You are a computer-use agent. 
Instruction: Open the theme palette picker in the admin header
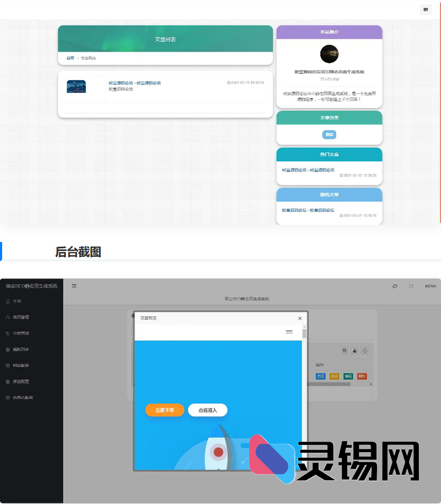[394, 286]
